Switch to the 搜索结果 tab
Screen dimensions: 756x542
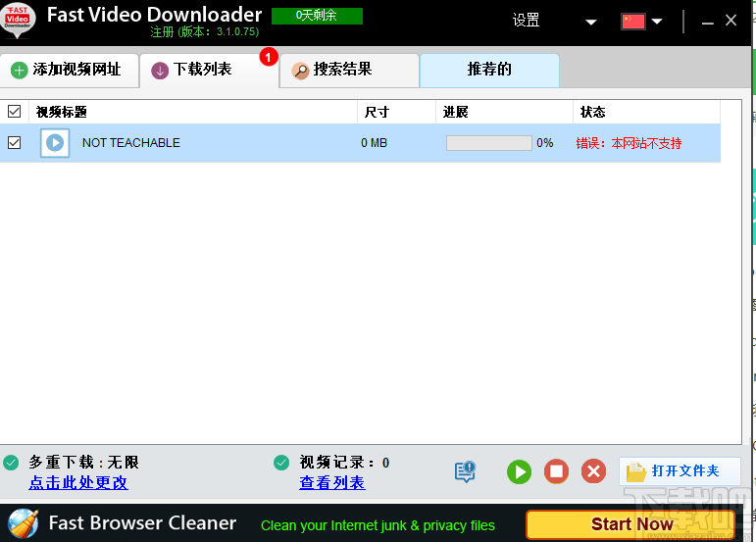(349, 71)
